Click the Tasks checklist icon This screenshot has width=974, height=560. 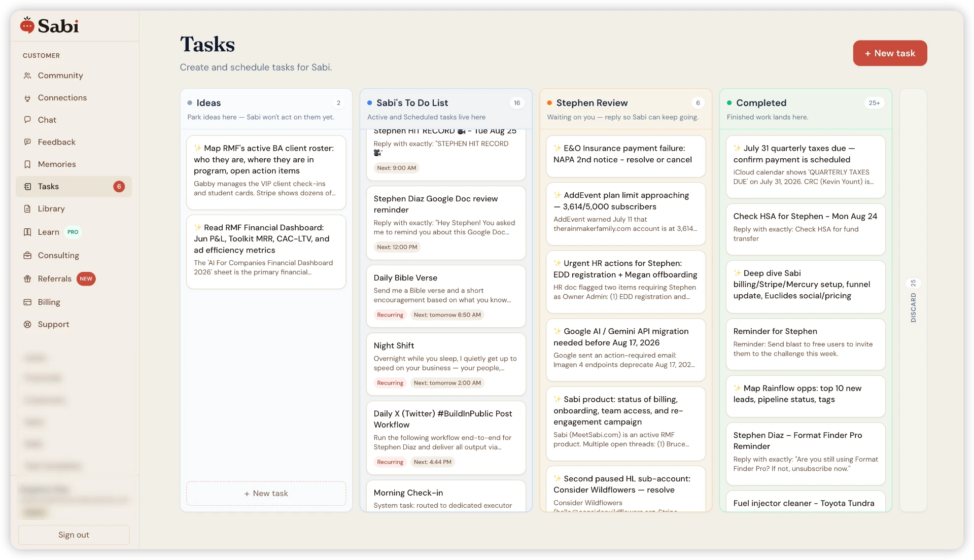click(27, 187)
